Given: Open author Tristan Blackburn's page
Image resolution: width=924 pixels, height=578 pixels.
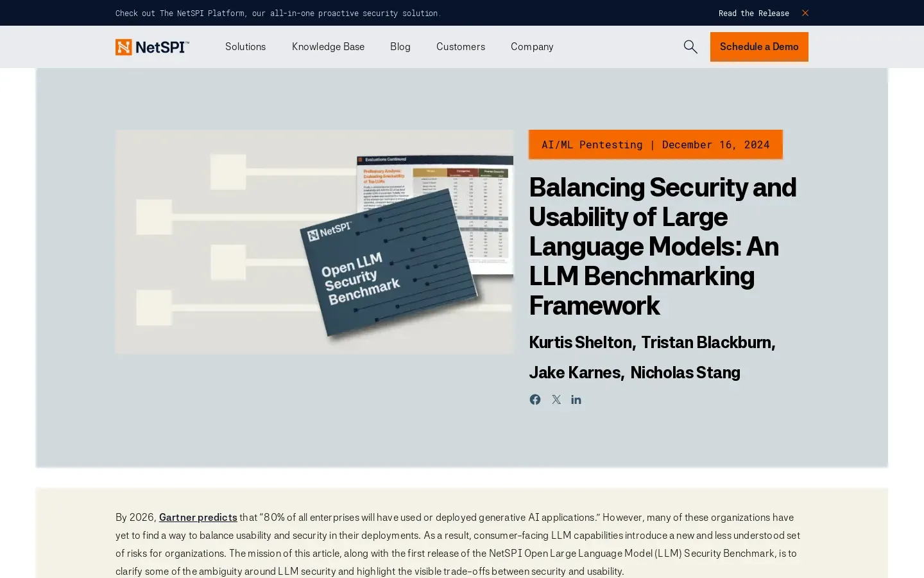Looking at the screenshot, I should click(706, 342).
